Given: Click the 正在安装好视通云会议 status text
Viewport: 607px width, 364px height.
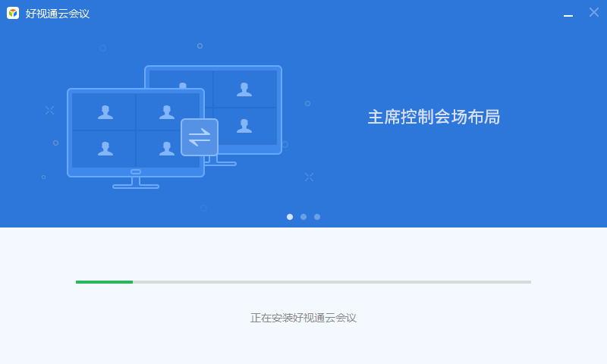Looking at the screenshot, I should tap(303, 318).
